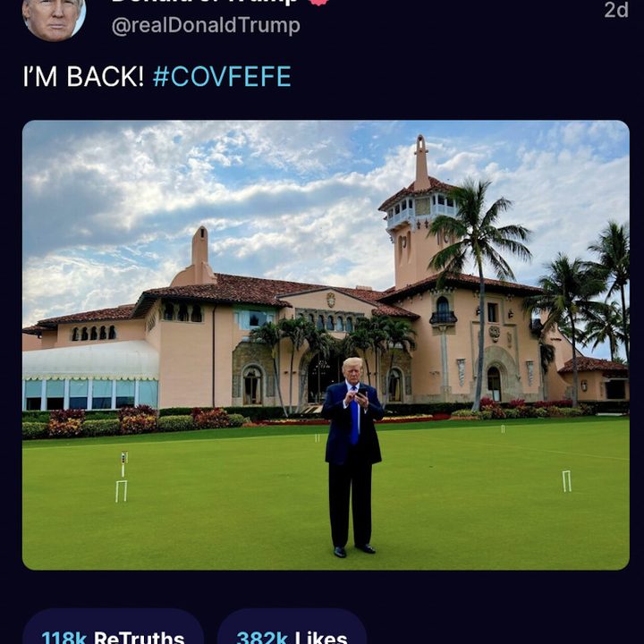Click the right croquet wicket on the lawn

566,481
